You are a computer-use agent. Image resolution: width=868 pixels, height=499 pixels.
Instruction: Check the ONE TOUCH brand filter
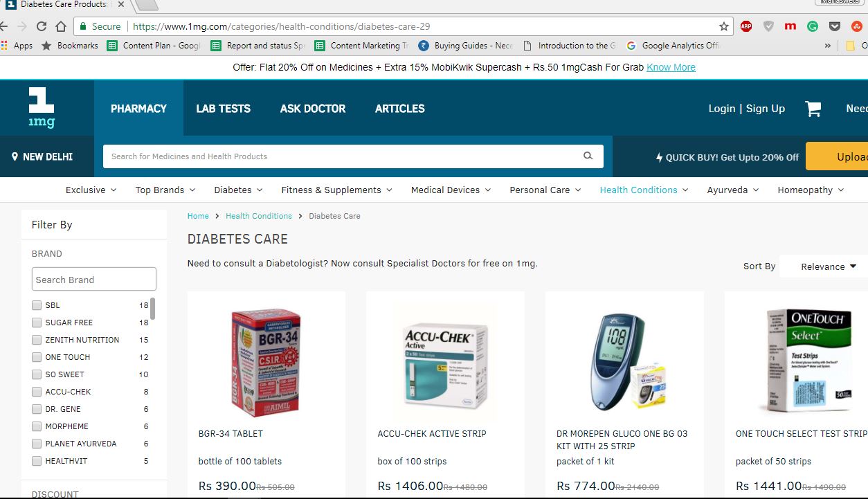[x=37, y=357]
